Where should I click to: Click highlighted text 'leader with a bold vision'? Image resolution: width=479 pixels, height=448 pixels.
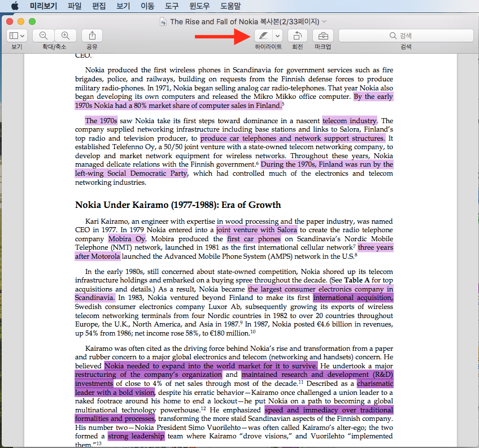[115, 393]
